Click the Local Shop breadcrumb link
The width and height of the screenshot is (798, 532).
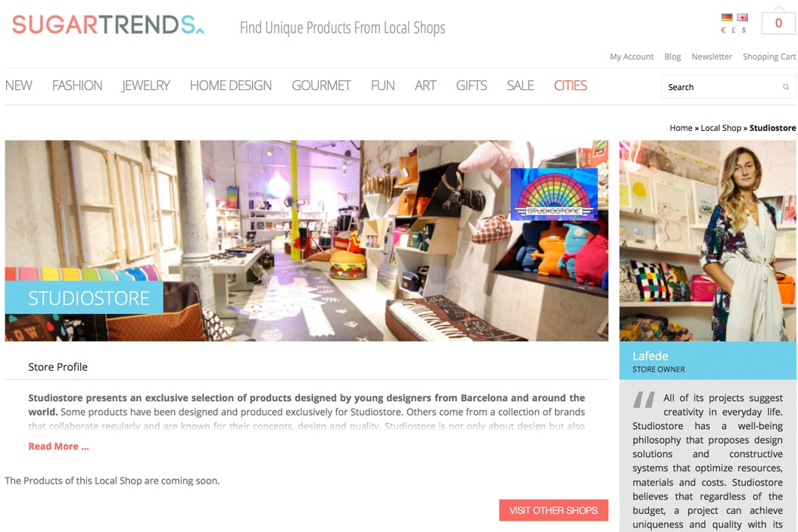pos(721,128)
